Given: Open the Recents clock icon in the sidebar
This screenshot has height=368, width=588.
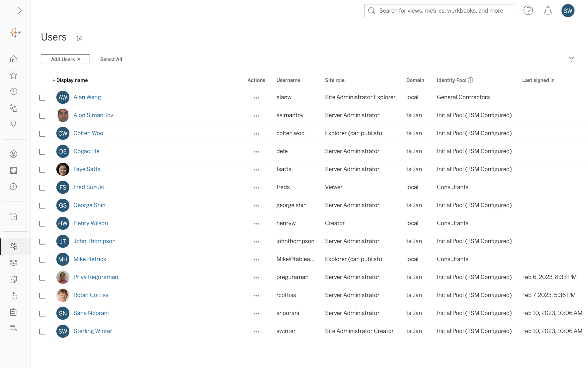Looking at the screenshot, I should (x=14, y=92).
